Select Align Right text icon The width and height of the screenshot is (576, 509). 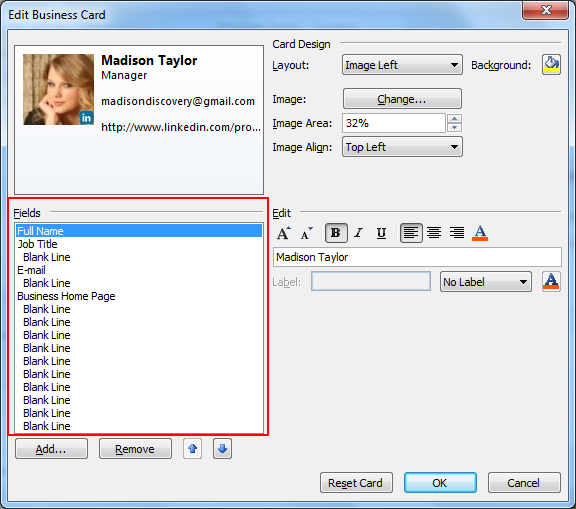(457, 233)
